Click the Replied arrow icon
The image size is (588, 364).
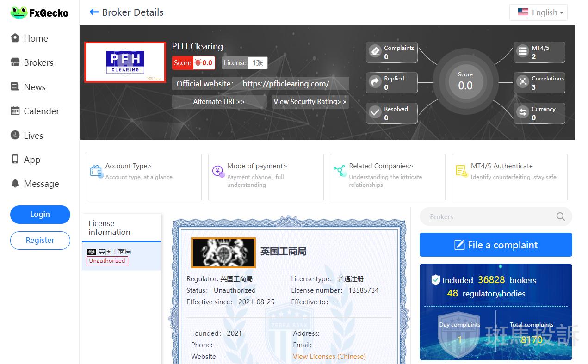[375, 82]
